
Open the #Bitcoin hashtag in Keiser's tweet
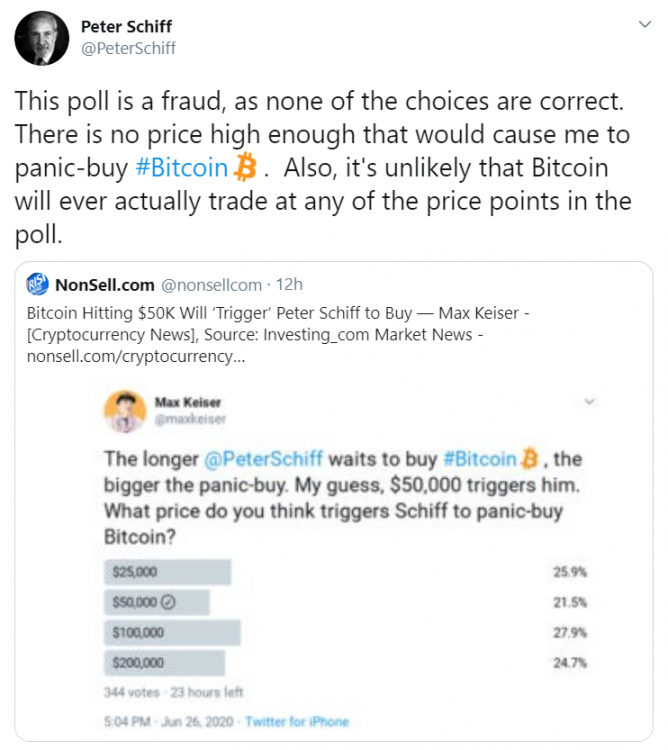point(480,459)
